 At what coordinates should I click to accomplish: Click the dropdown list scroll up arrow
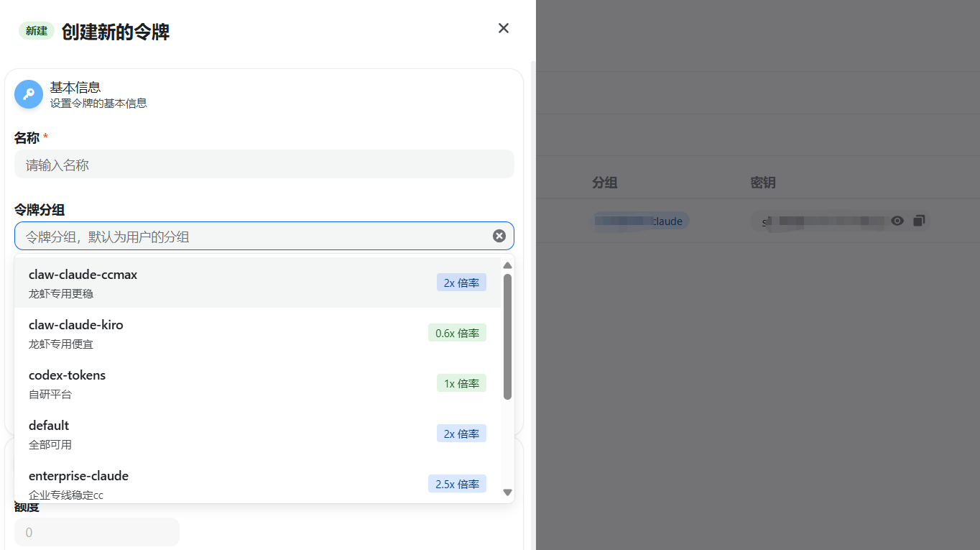pos(507,265)
